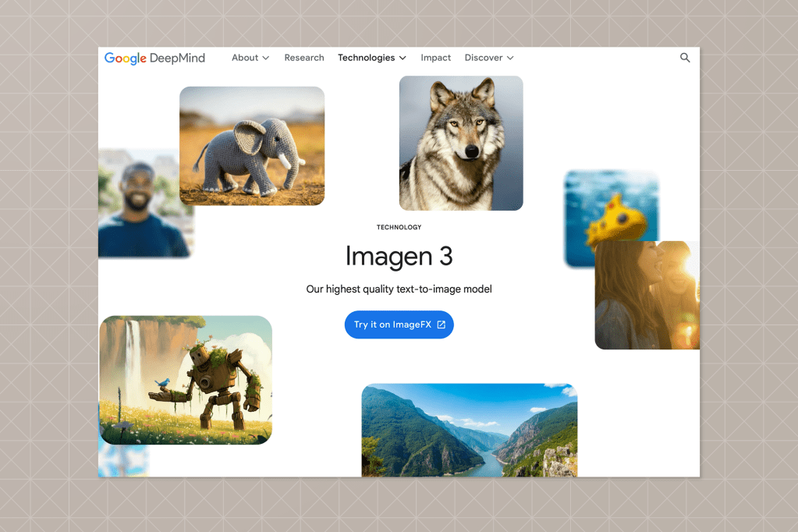The width and height of the screenshot is (798, 532).
Task: Select the mountain river valley image
Action: coord(470,430)
